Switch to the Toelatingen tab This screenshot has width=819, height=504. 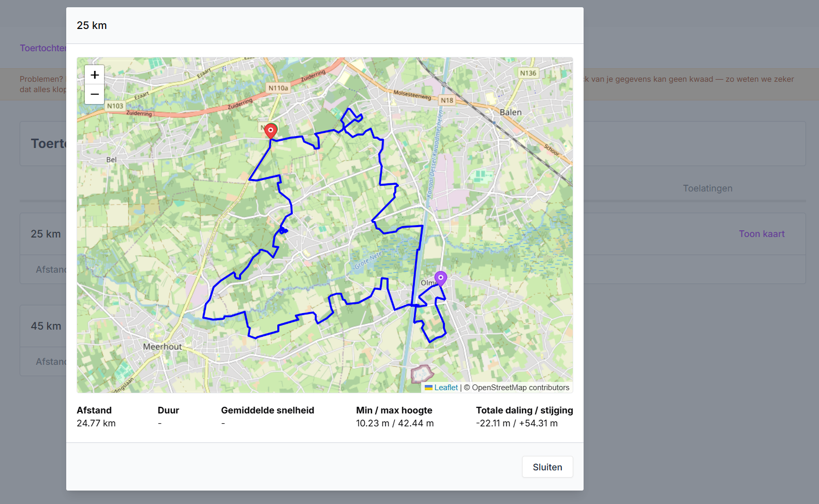707,188
